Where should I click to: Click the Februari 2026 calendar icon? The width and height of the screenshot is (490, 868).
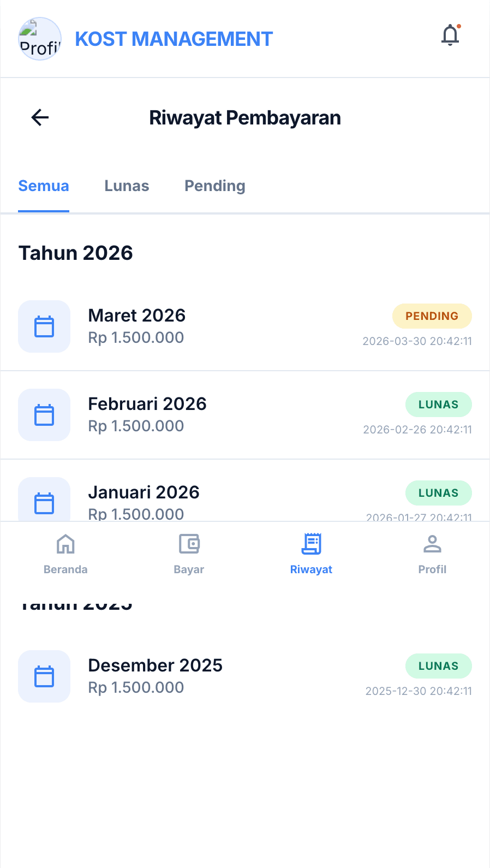tap(44, 415)
